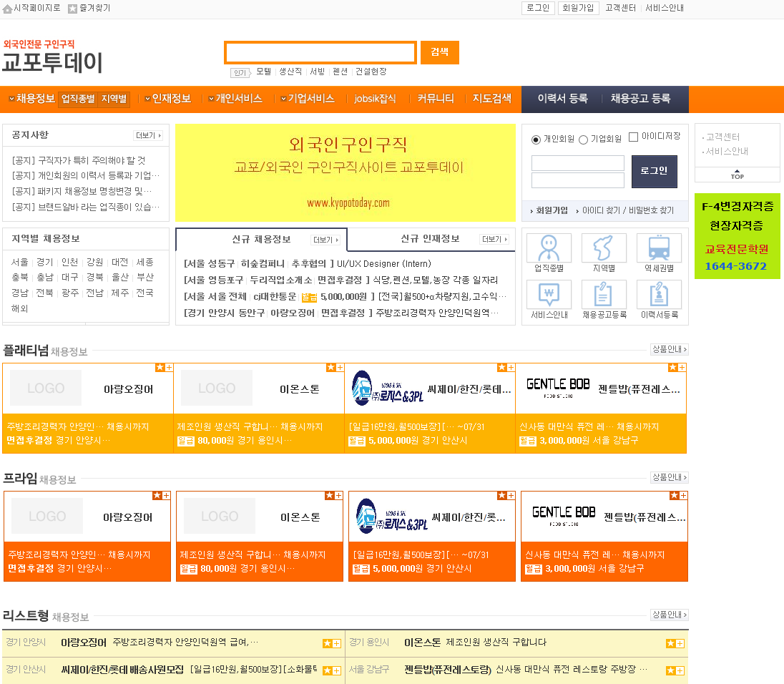Select 해외 in 지역별 채용정보
The height and width of the screenshot is (684, 784).
(20, 308)
